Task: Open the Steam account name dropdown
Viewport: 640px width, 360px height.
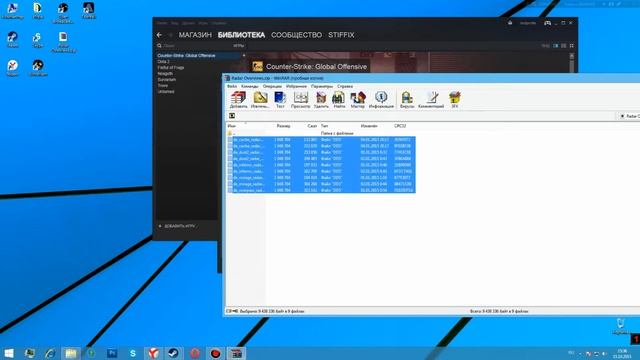Action: tap(528, 23)
